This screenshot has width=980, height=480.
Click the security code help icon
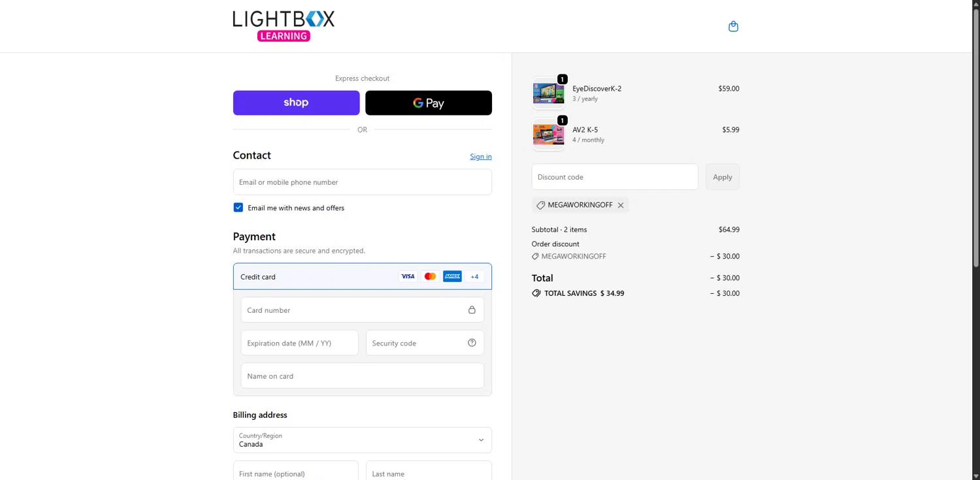tap(472, 343)
